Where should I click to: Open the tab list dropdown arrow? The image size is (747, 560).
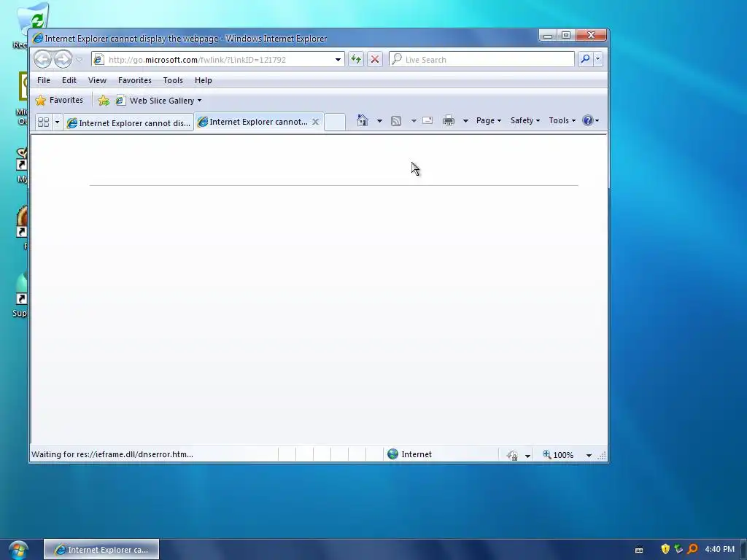click(57, 122)
